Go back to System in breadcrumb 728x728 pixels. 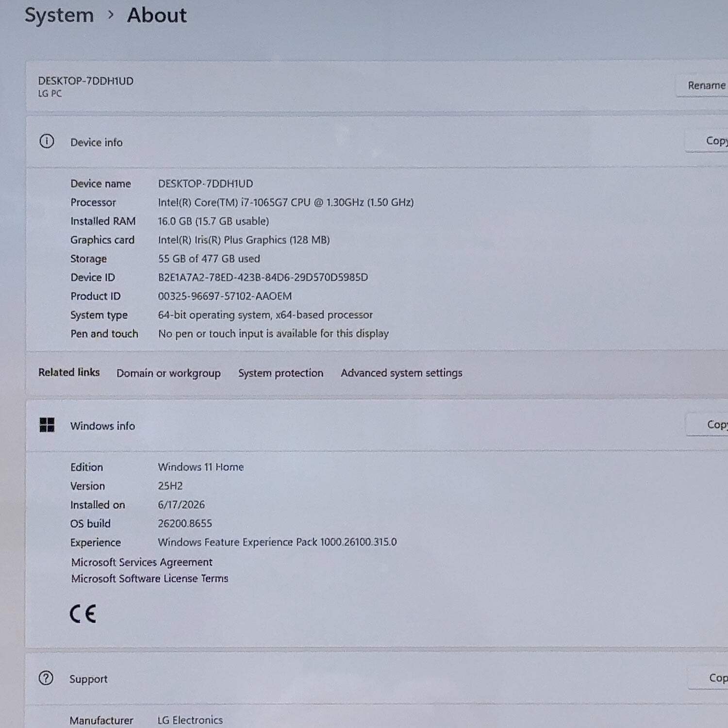click(x=59, y=15)
